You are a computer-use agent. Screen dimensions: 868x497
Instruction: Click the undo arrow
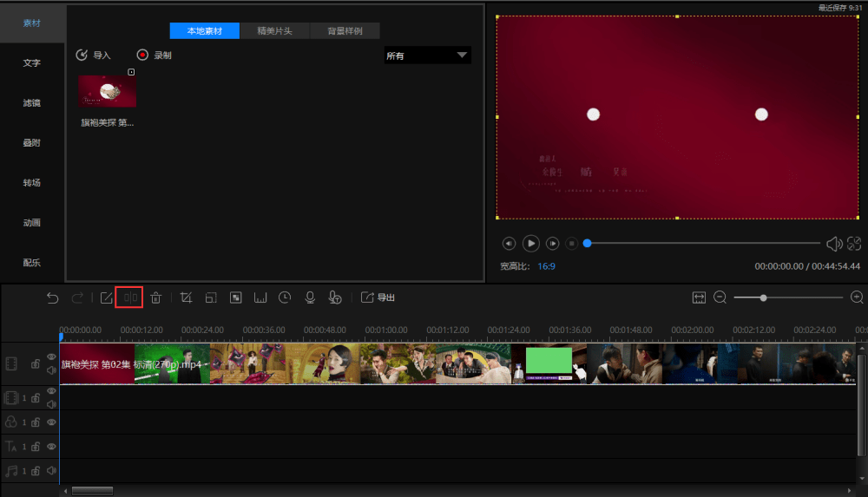pyautogui.click(x=53, y=298)
